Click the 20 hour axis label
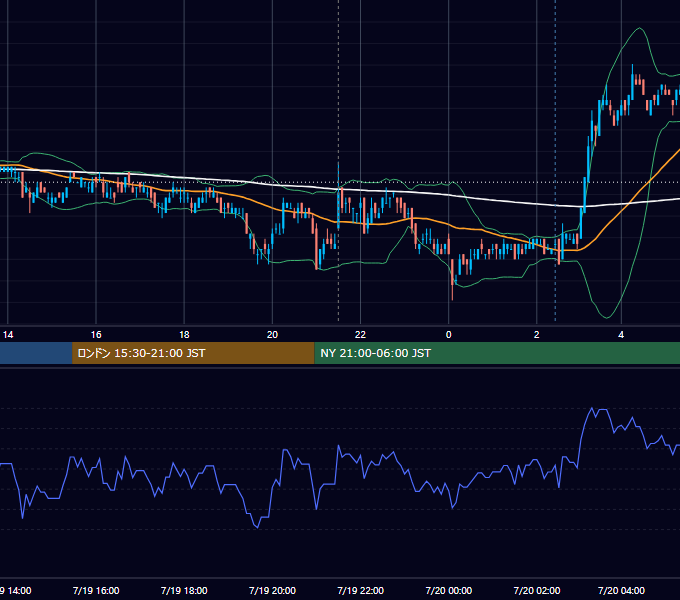The image size is (680, 600). coord(272,335)
